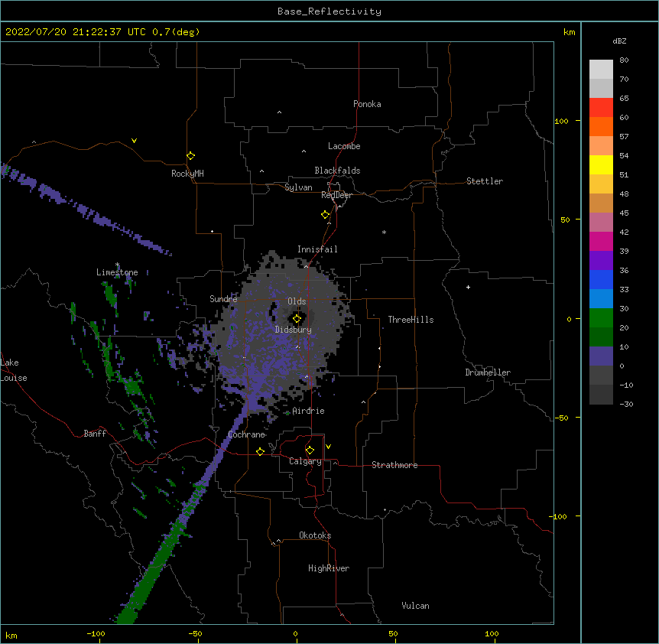This screenshot has width=659, height=644.
Task: Click the -50 tick on right axis
Action: click(561, 418)
